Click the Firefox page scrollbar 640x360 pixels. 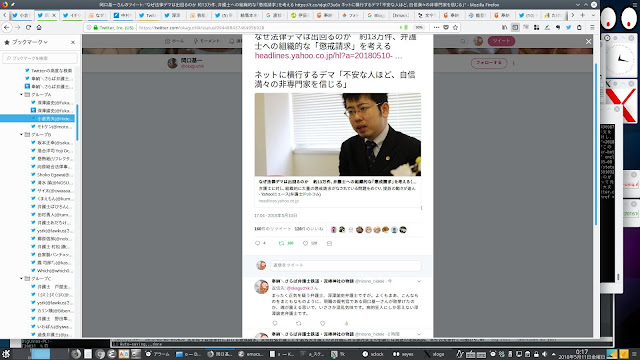point(596,144)
